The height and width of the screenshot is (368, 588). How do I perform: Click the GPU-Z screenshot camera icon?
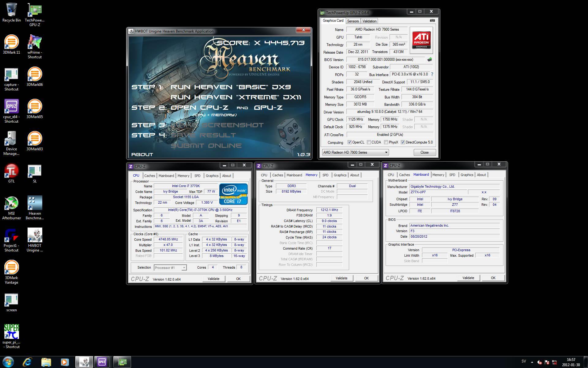point(432,21)
